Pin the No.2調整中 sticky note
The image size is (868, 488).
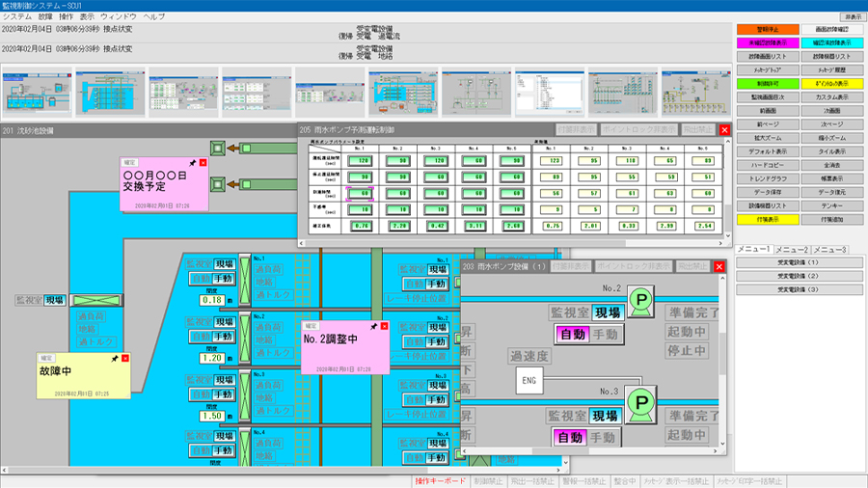[x=373, y=326]
